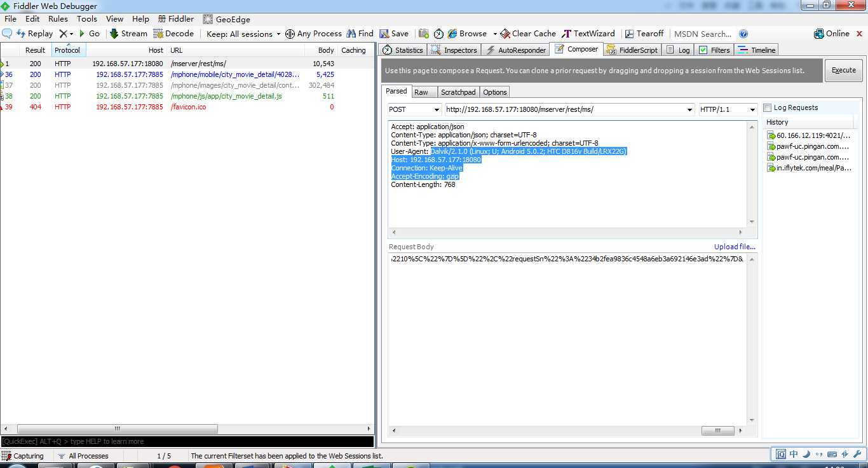Viewport: 868px width, 468px height.
Task: Enable the Log Requests checkbox
Action: point(768,108)
